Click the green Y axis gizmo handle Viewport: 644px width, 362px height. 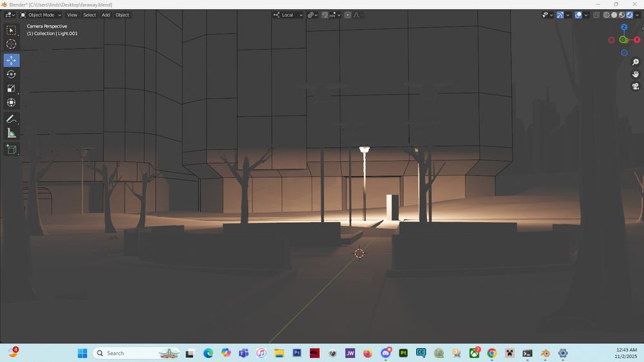(623, 40)
